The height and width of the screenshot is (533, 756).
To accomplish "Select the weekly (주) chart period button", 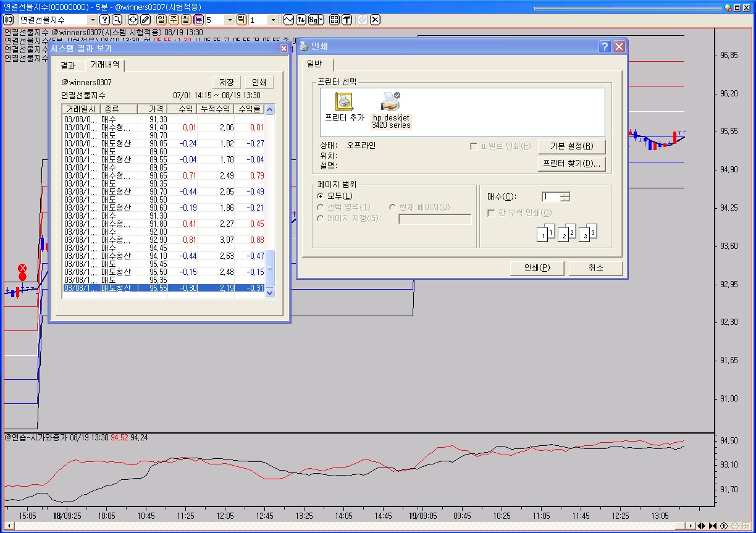I will pos(174,20).
